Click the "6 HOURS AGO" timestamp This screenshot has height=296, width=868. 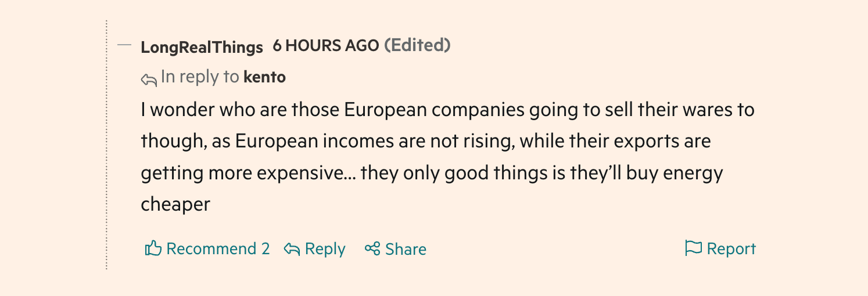[x=326, y=46]
